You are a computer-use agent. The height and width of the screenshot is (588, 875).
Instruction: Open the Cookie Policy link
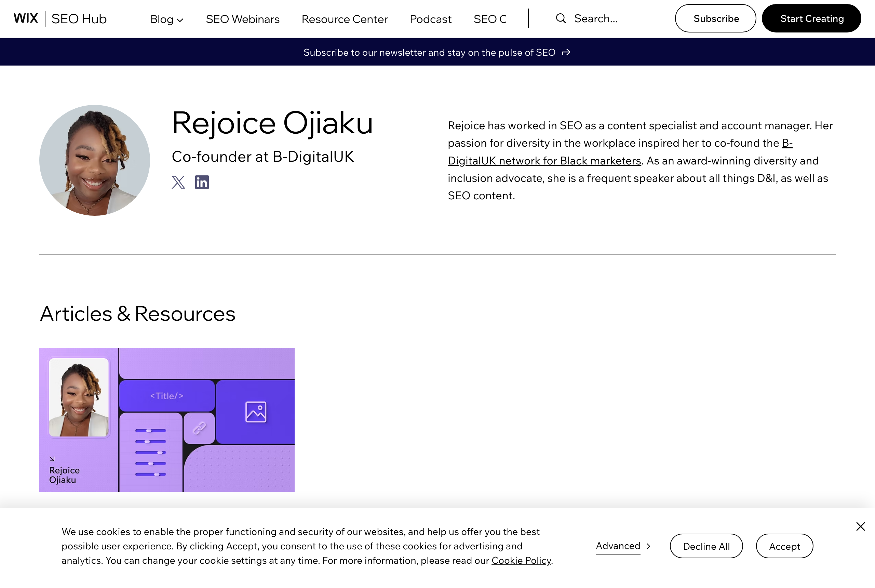(521, 560)
